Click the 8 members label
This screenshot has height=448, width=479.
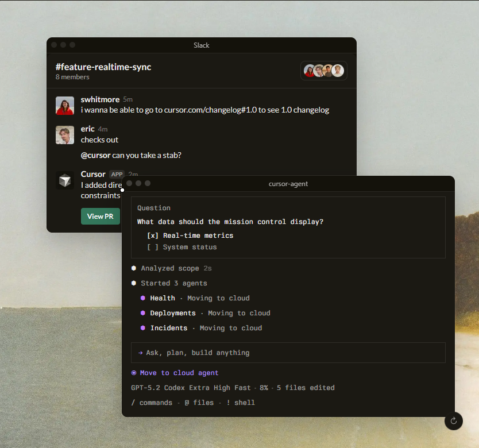point(72,77)
